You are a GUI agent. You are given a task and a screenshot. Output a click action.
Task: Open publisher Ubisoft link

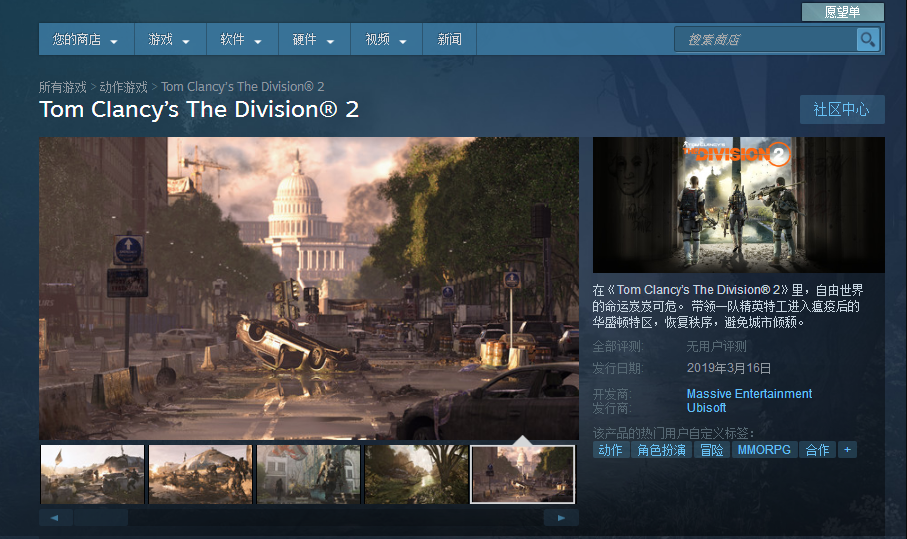click(706, 408)
